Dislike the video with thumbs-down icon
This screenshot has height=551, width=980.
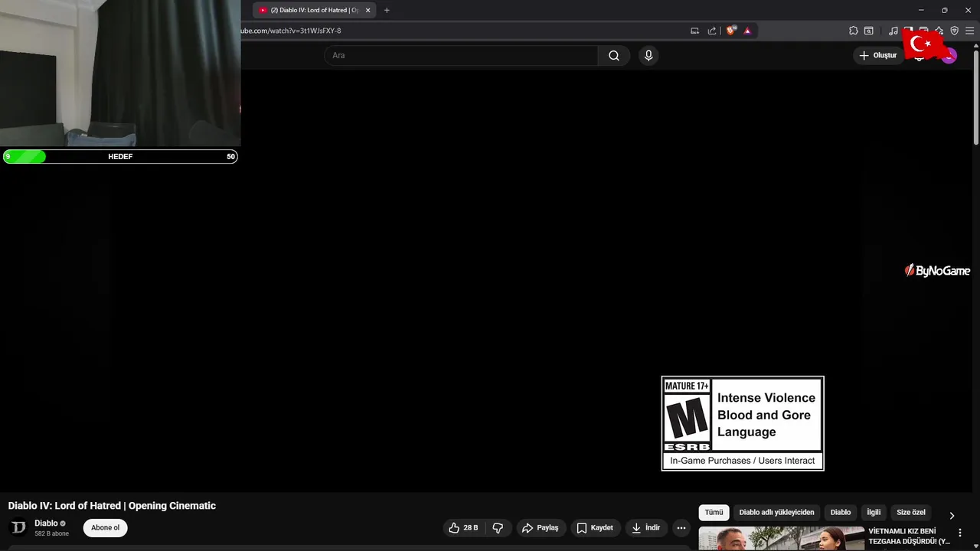click(x=498, y=528)
